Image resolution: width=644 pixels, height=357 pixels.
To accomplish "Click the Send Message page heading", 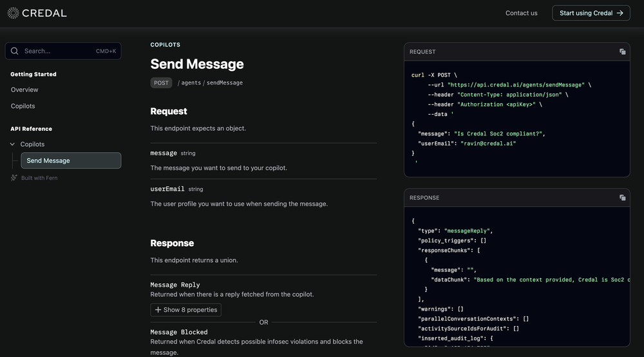I will 197,64.
